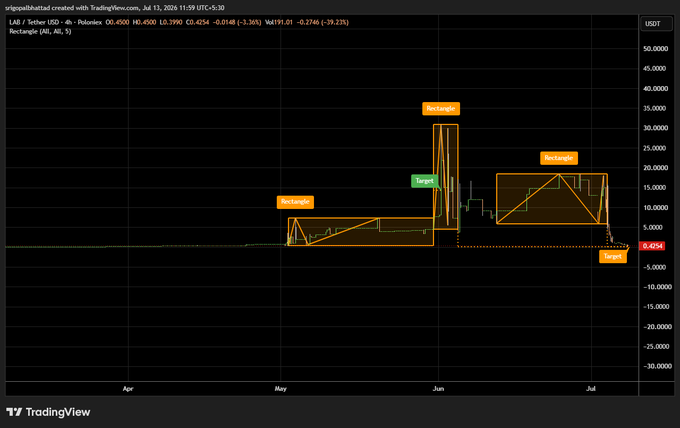680x428 pixels.
Task: Click the -0.0148 (-3.36%) change value
Action: click(x=237, y=22)
